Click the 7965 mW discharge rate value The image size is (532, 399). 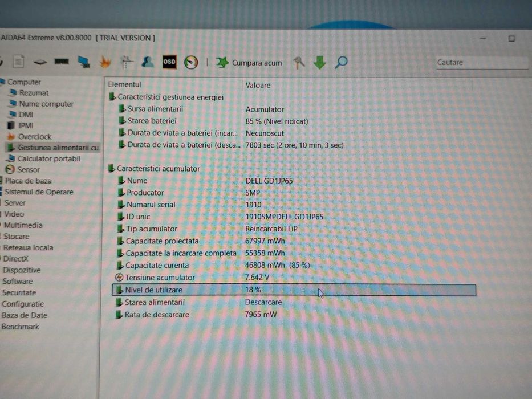(x=261, y=315)
